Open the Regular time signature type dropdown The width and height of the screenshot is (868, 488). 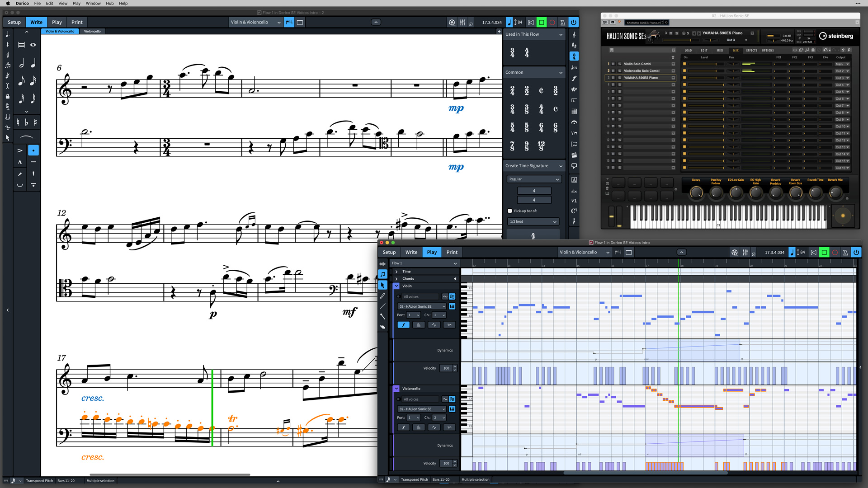534,179
